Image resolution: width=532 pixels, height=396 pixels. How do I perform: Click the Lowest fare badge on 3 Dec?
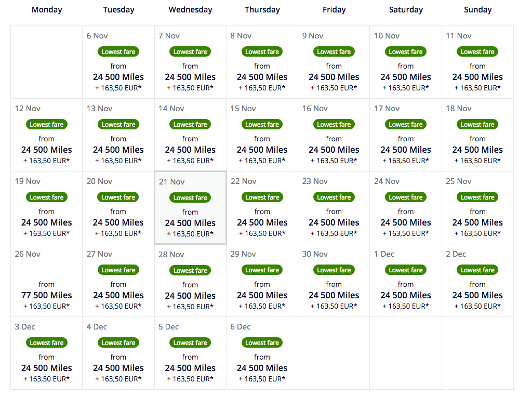click(47, 343)
